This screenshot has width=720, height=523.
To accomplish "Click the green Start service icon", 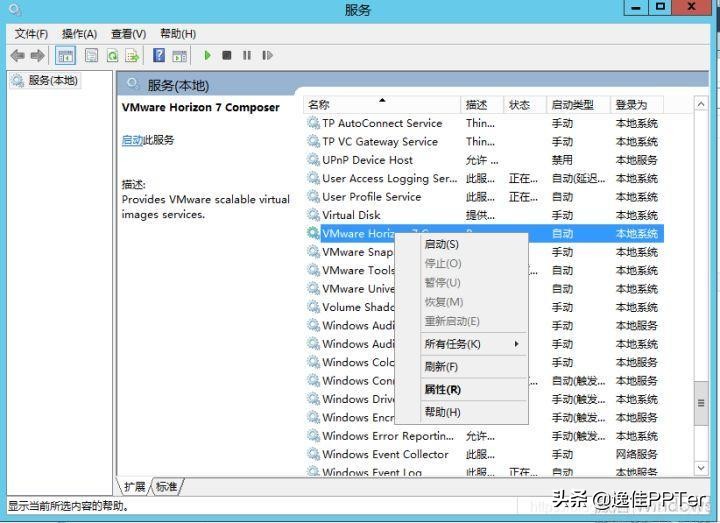I will (x=207, y=56).
